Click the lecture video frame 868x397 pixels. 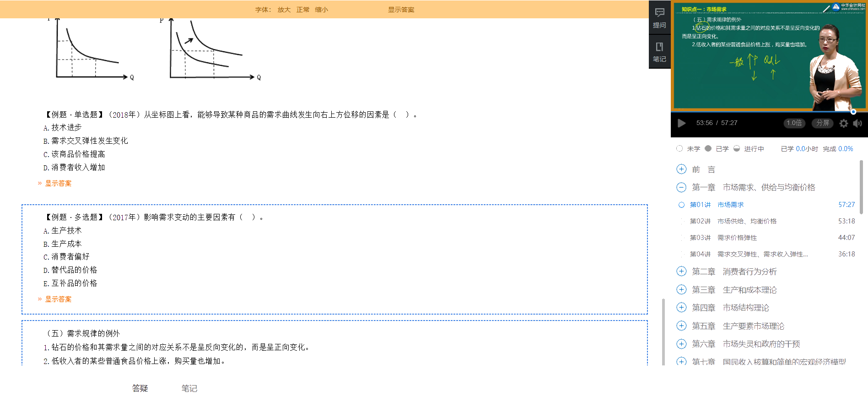769,56
